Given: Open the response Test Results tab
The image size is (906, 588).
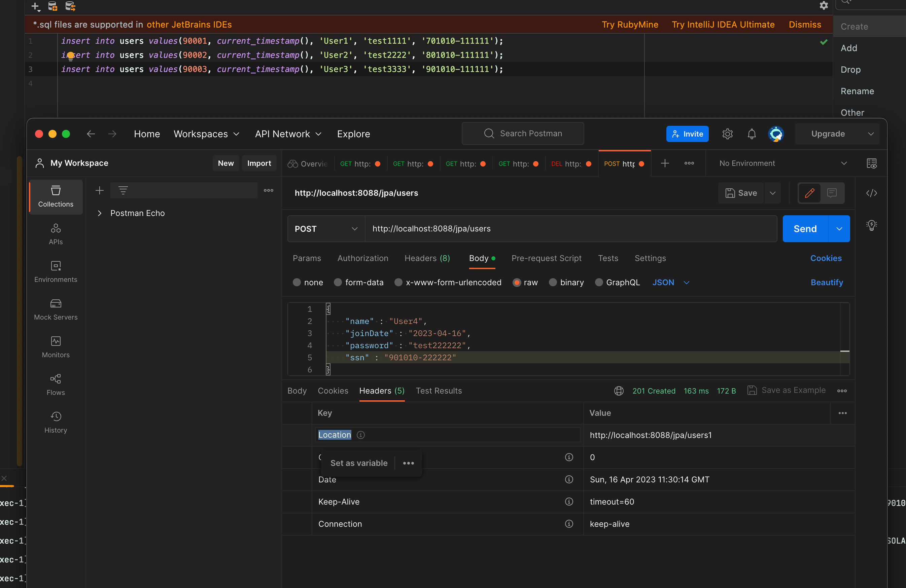Looking at the screenshot, I should tap(439, 391).
